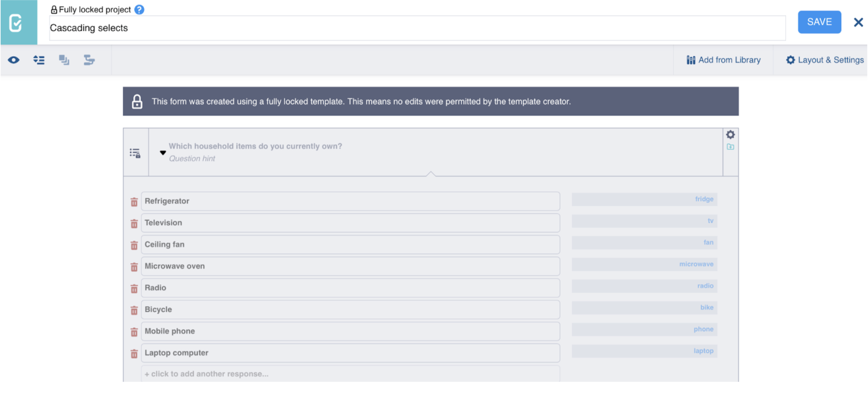Delete the Refrigerator response option
Viewport: 868px width, 412px height.
click(x=134, y=202)
